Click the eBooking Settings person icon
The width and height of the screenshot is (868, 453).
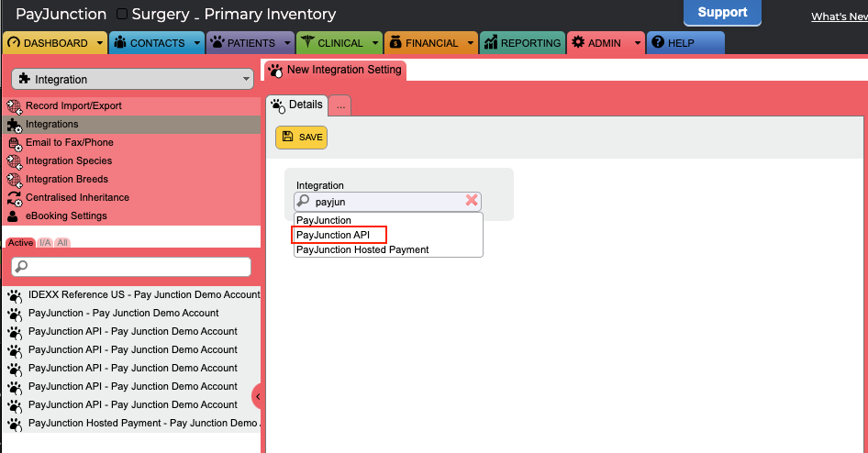pyautogui.click(x=13, y=216)
